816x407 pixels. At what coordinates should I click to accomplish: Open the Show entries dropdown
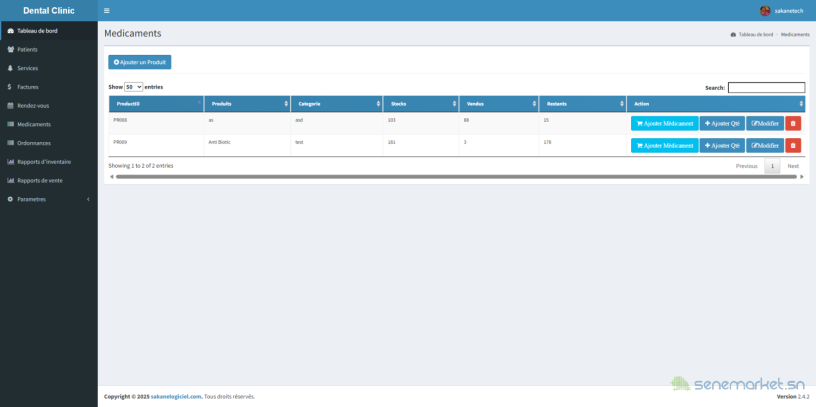[133, 87]
